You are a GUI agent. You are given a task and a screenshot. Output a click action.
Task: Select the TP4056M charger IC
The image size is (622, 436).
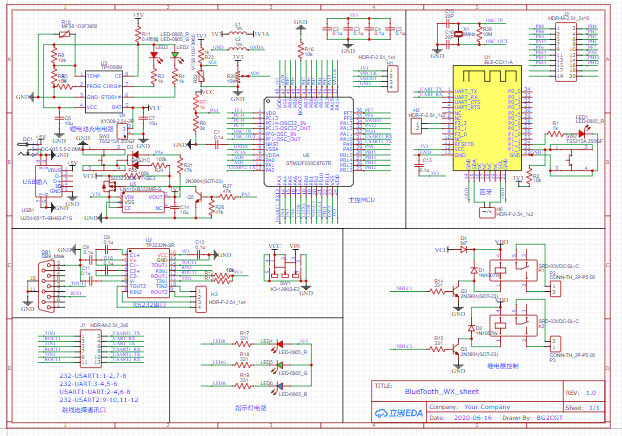[104, 87]
